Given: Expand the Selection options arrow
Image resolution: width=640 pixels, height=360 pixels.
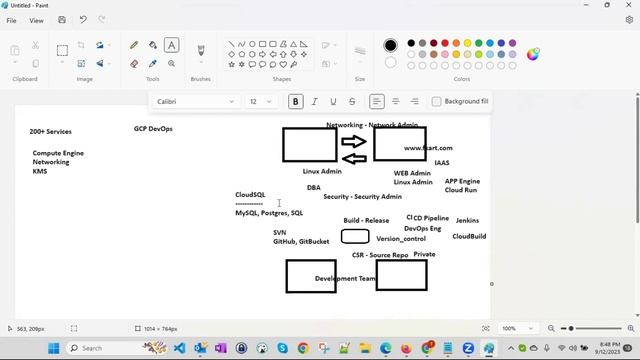Looking at the screenshot, I should 62,62.
